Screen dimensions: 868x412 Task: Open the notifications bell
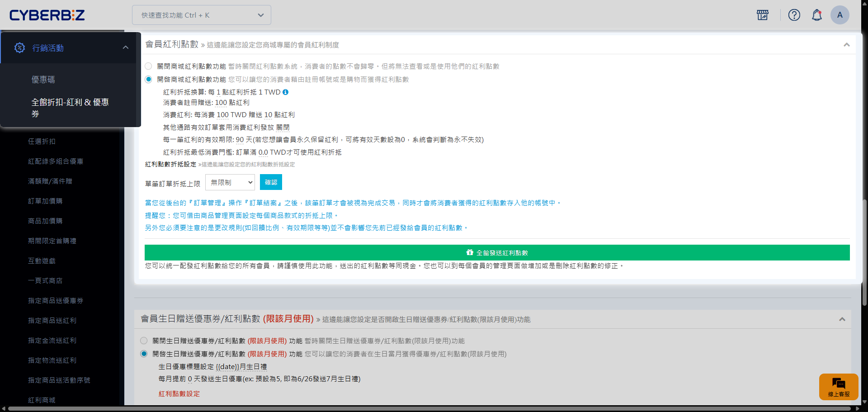coord(816,15)
